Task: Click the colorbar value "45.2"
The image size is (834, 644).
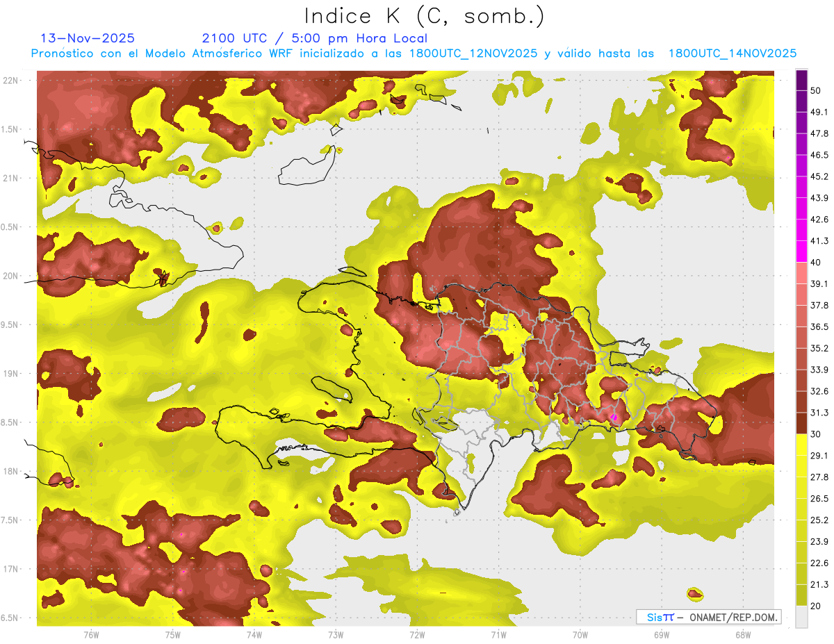Action: click(819, 176)
